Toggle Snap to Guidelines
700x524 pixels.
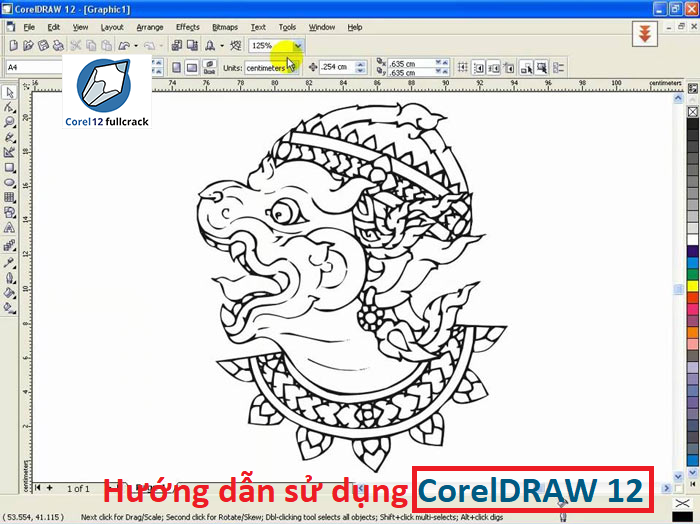coord(478,68)
